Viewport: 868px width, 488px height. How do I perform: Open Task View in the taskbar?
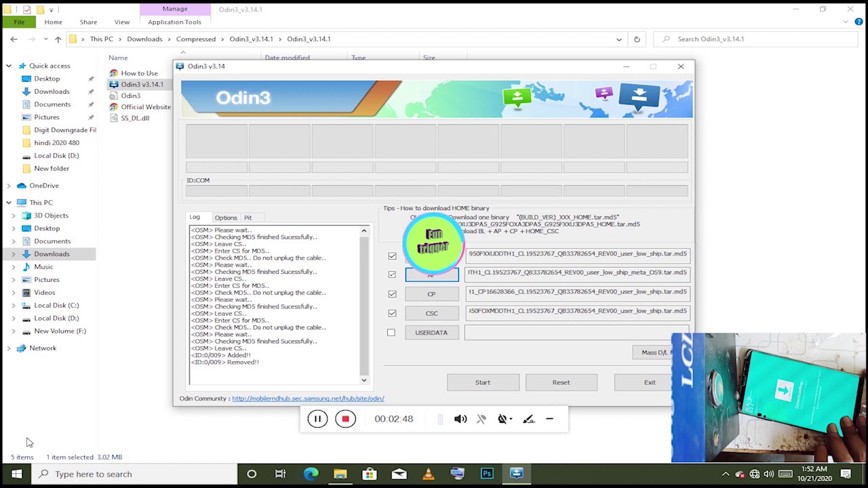click(x=280, y=474)
